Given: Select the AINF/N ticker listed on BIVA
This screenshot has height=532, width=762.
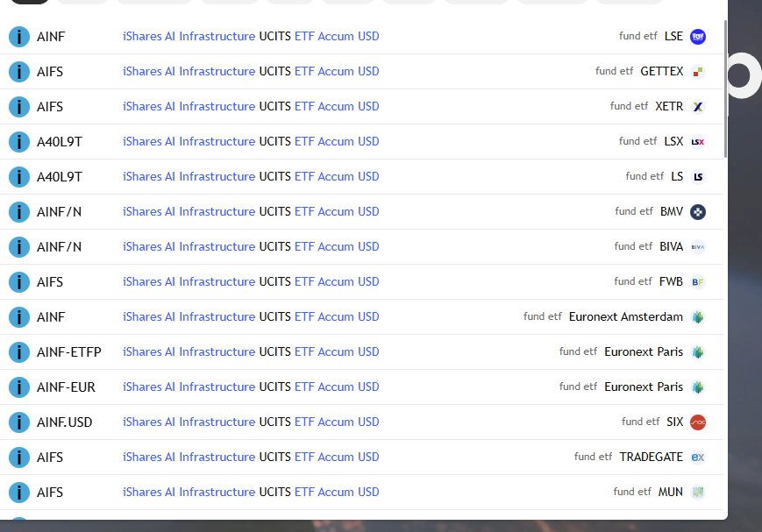Looking at the screenshot, I should (x=59, y=247).
